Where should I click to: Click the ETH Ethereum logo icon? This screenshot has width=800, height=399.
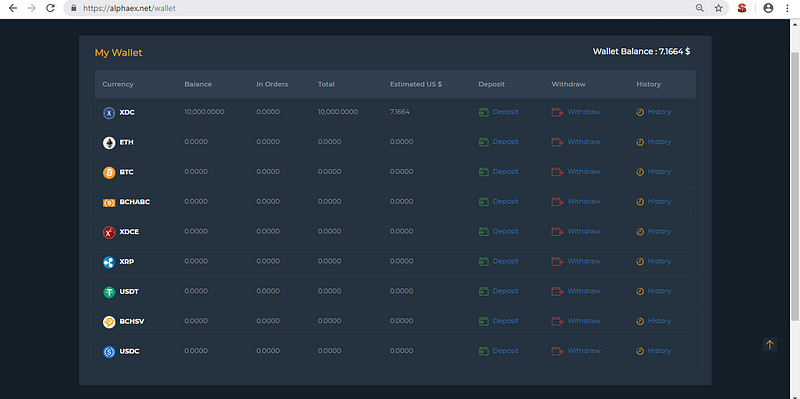[109, 143]
